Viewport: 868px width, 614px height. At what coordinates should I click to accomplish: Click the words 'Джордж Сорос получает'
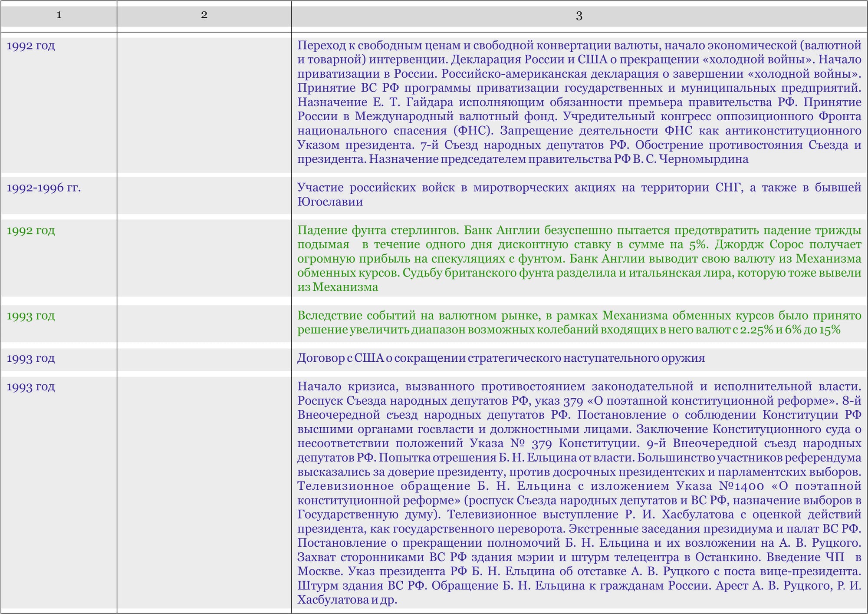pos(788,244)
